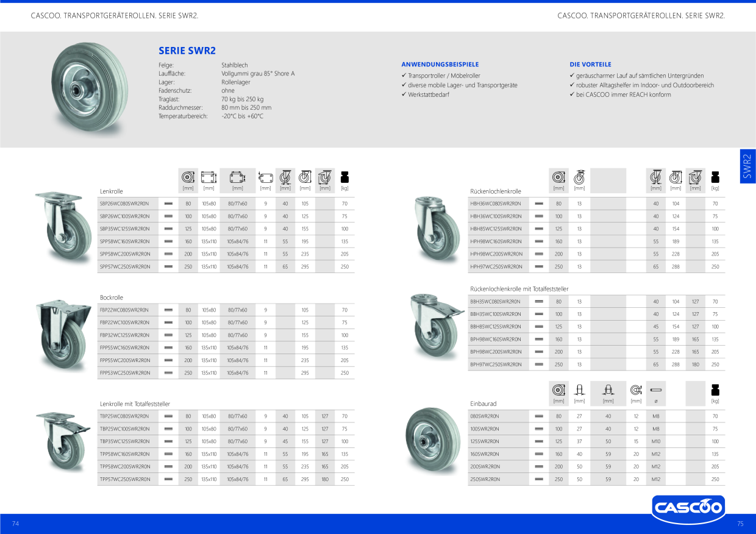Click the offset icon above the Rückenlochlenkrolle table
The height and width of the screenshot is (534, 756).
[655, 177]
